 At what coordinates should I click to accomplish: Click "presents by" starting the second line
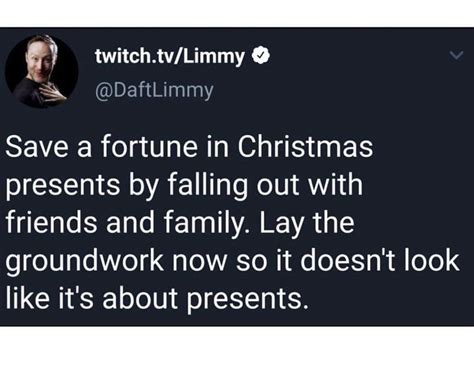click(x=82, y=187)
